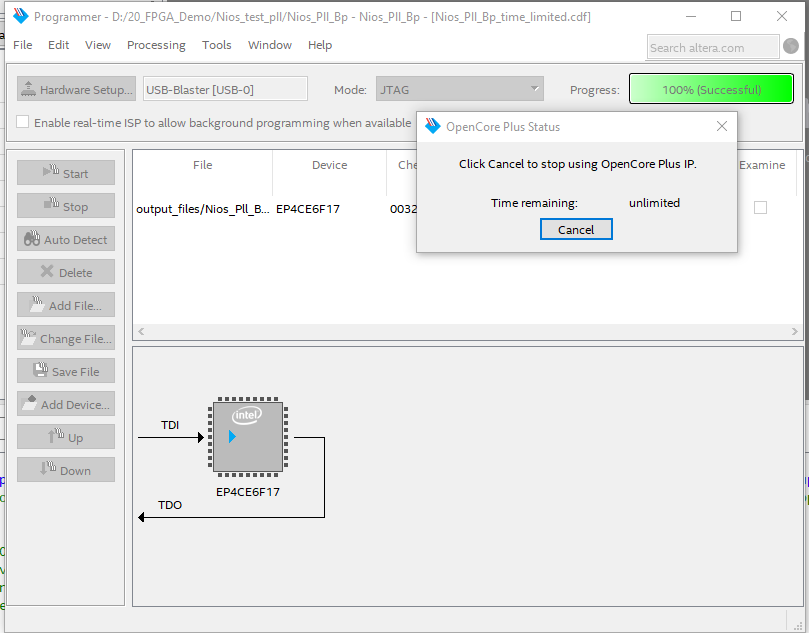The width and height of the screenshot is (809, 633).
Task: Open the Processing menu
Action: point(156,45)
